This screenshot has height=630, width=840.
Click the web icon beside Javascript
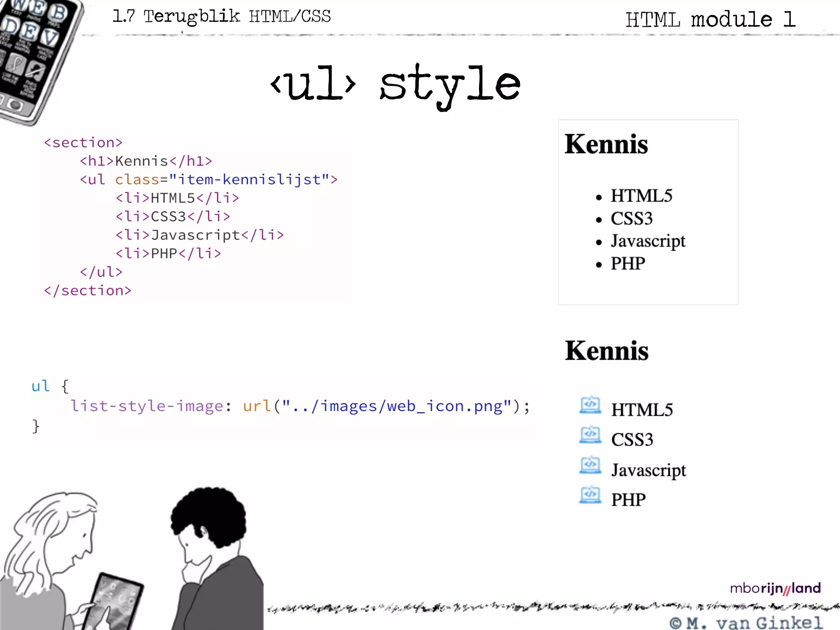(x=590, y=465)
